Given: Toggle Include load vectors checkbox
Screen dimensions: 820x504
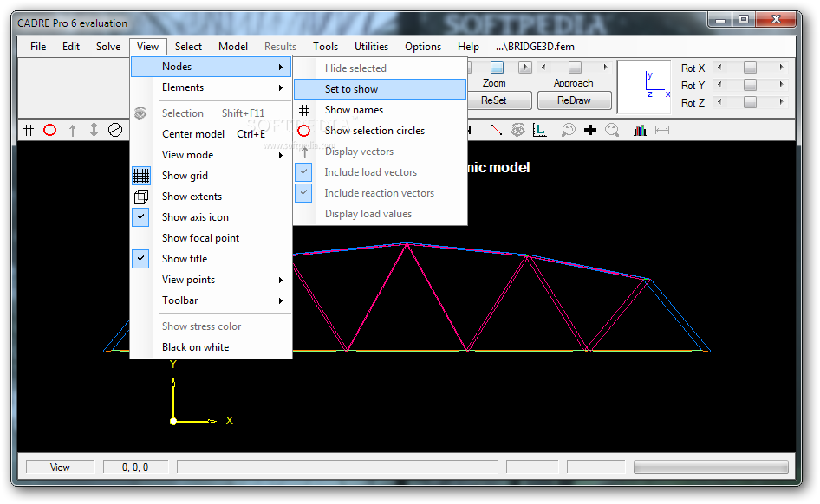Looking at the screenshot, I should tap(303, 172).
